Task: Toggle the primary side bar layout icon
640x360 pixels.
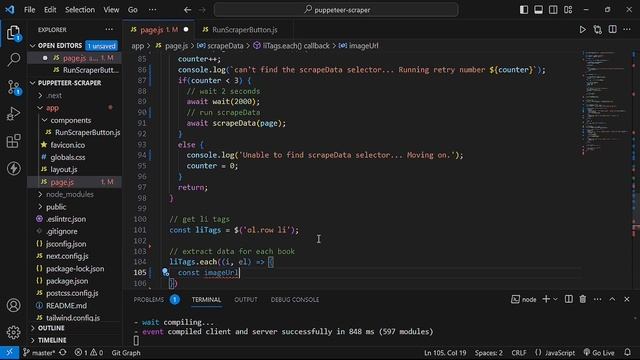Action: tap(524, 10)
